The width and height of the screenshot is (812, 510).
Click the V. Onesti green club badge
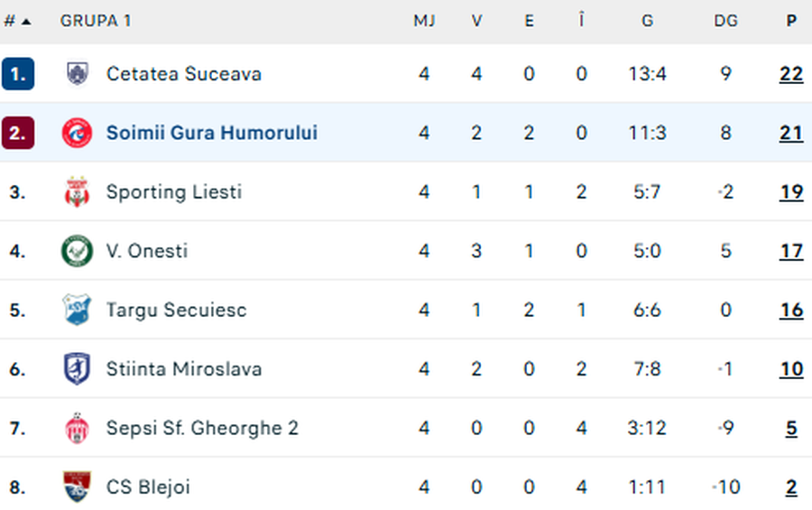coord(78,251)
